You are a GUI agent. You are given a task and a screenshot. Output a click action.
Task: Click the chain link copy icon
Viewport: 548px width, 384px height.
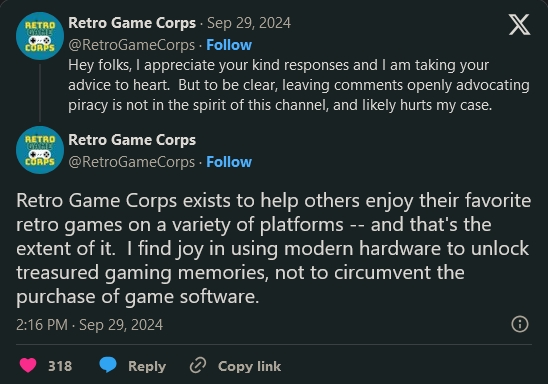198,365
